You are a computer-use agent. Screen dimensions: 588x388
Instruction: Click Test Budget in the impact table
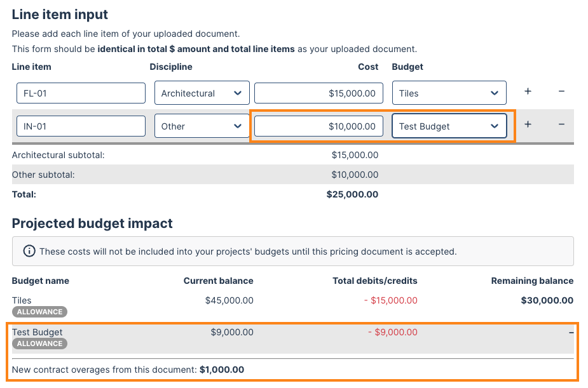tap(37, 331)
